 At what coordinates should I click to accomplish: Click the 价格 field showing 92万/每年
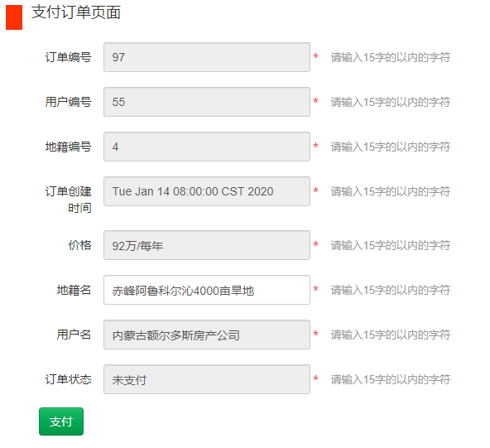point(207,245)
